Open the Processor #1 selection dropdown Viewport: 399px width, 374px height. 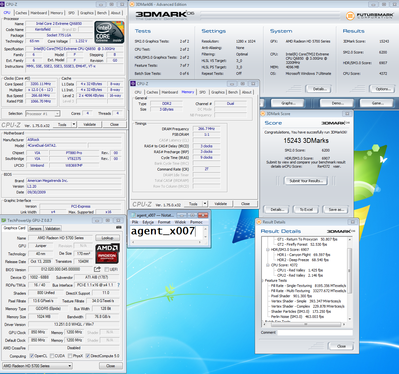click(43, 114)
